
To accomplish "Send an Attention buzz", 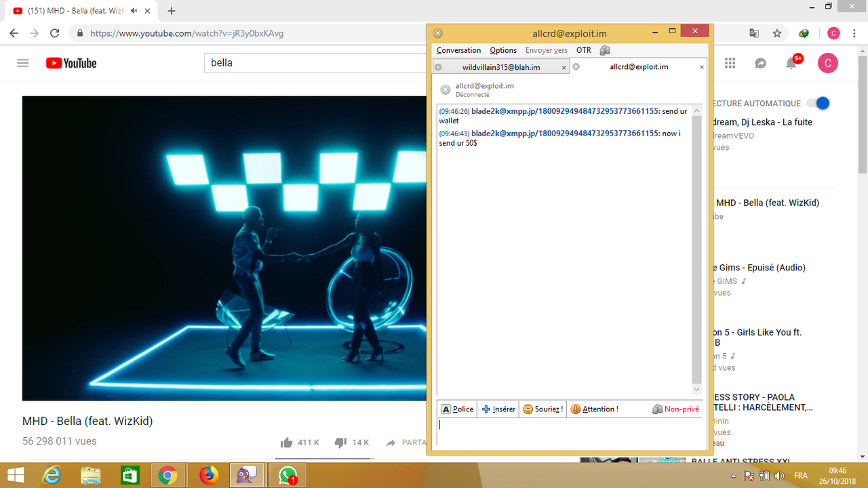I will (x=594, y=409).
